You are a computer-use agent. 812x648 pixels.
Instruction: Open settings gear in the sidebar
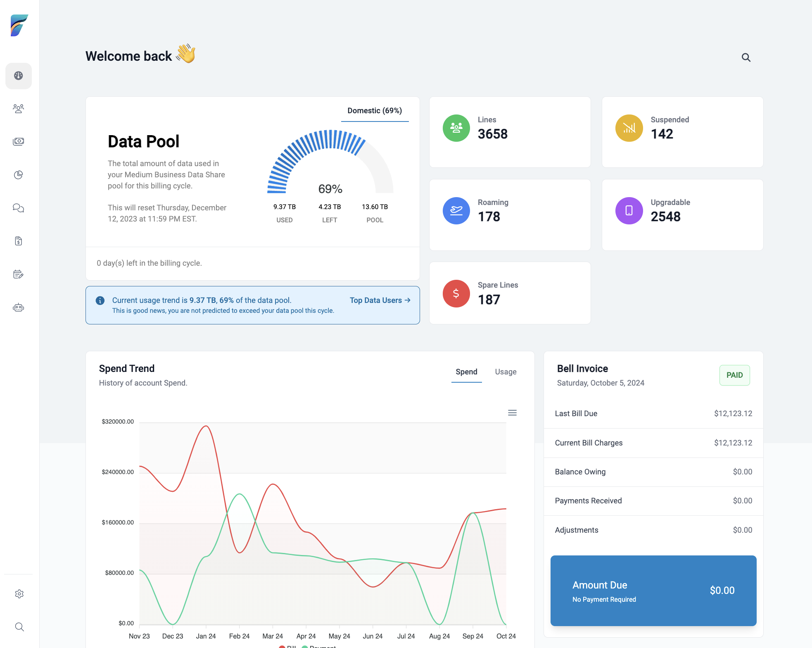[x=19, y=594]
